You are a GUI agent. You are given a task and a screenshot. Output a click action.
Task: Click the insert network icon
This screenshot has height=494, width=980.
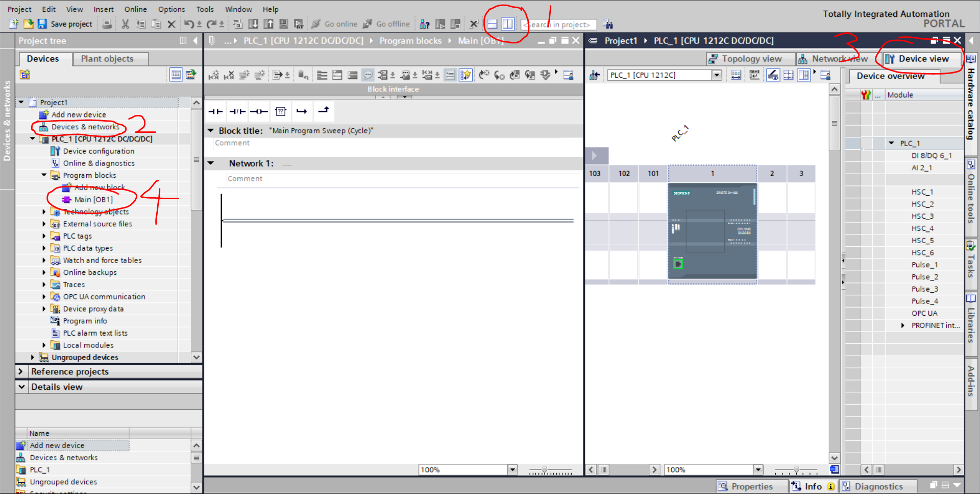[214, 75]
